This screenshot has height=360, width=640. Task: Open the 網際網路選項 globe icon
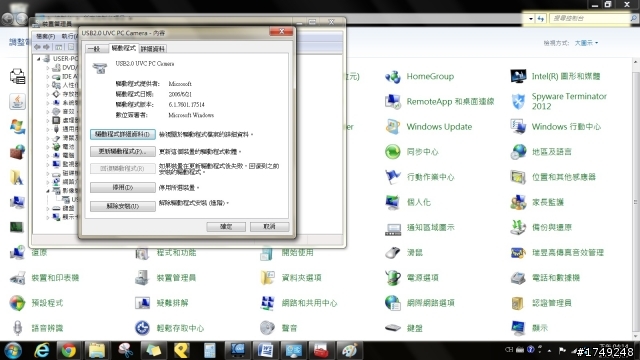[x=393, y=303]
